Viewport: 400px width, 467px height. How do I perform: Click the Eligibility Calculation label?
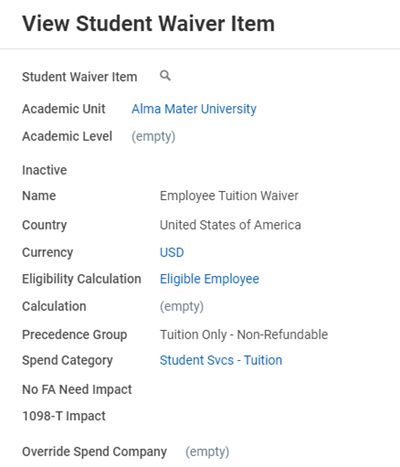coord(82,279)
